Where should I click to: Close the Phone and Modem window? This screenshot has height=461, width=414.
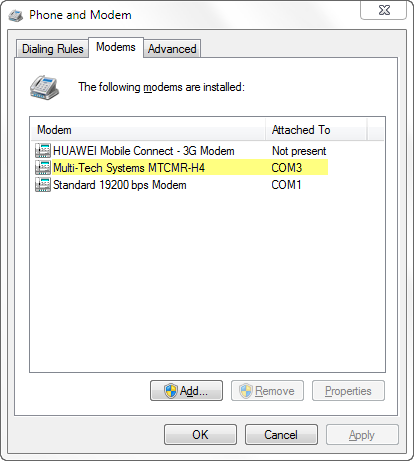click(384, 10)
